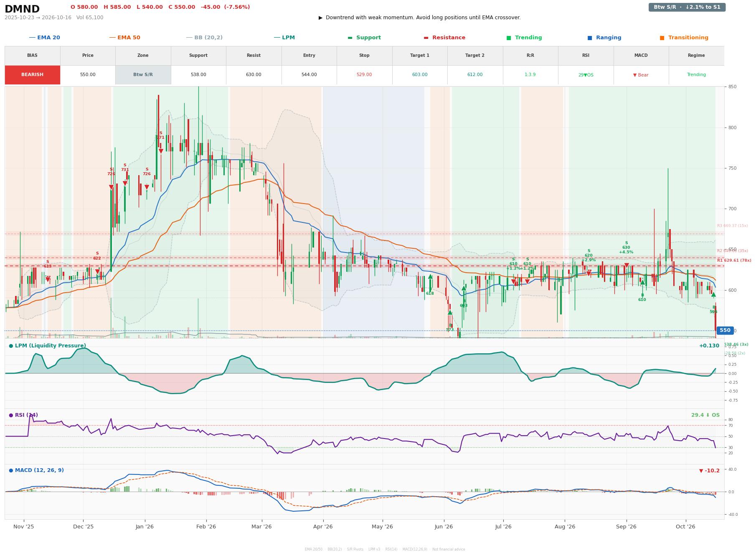Click the MACD reading -10.2
Image resolution: width=756 pixels, height=556 pixels.
point(710,471)
